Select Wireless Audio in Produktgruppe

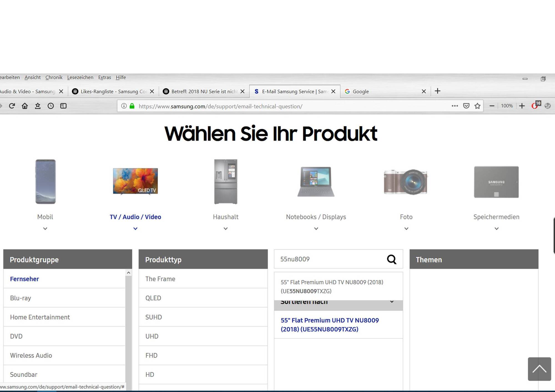(x=64, y=355)
